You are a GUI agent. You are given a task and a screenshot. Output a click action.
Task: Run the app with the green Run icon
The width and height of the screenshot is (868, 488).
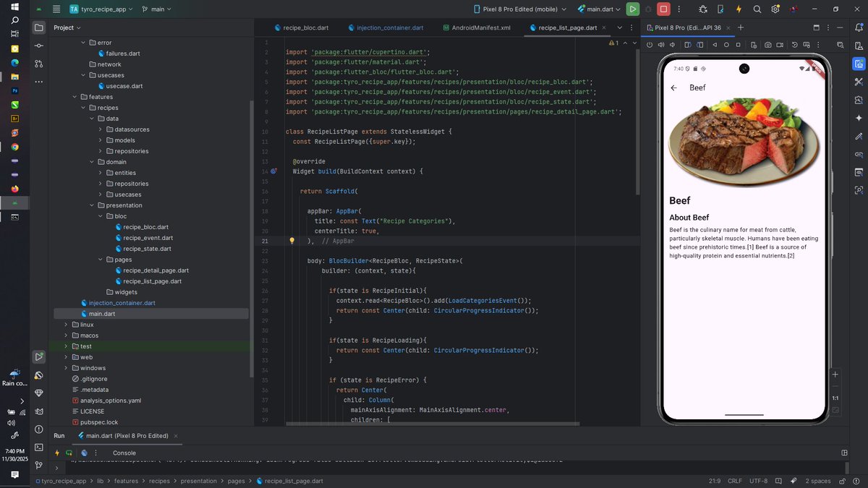[633, 9]
